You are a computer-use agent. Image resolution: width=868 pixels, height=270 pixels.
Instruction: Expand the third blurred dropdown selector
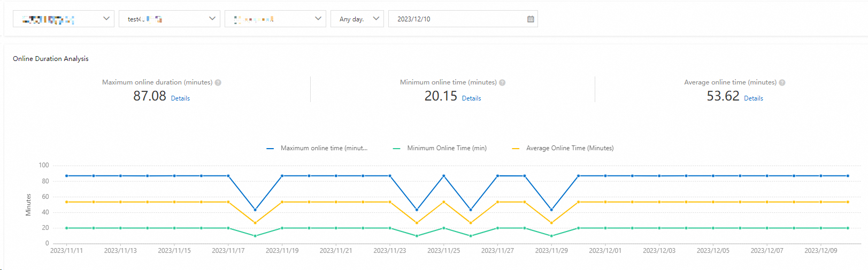[275, 19]
